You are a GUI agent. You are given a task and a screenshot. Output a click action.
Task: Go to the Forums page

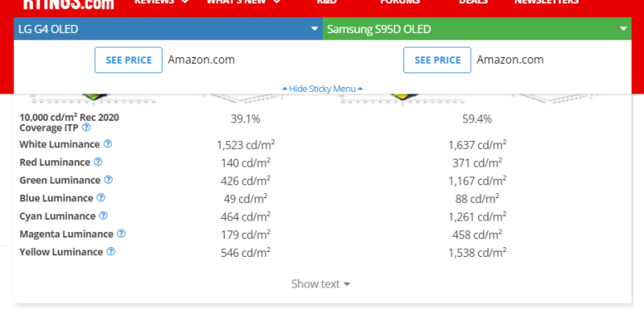[x=400, y=2]
